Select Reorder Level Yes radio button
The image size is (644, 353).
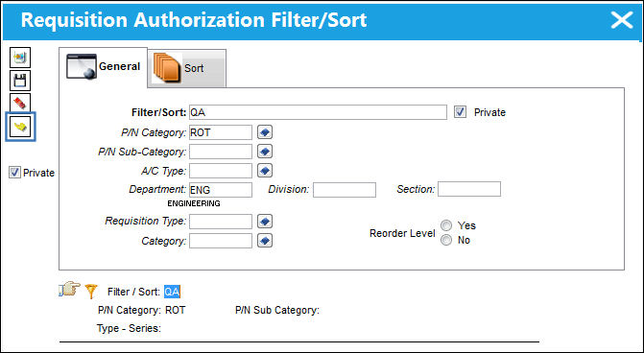pyautogui.click(x=446, y=225)
